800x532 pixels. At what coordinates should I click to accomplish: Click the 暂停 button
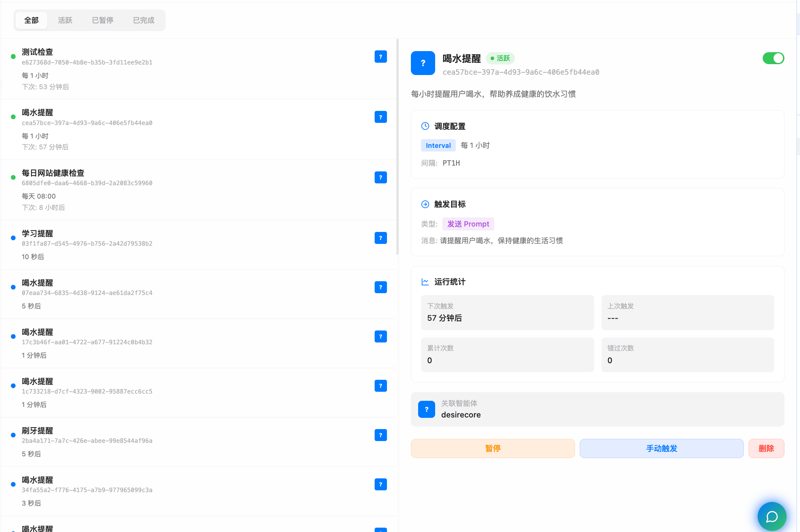coord(492,448)
